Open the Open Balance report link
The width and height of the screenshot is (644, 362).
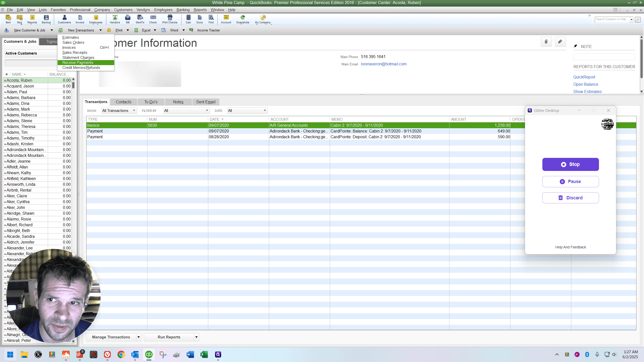point(586,84)
